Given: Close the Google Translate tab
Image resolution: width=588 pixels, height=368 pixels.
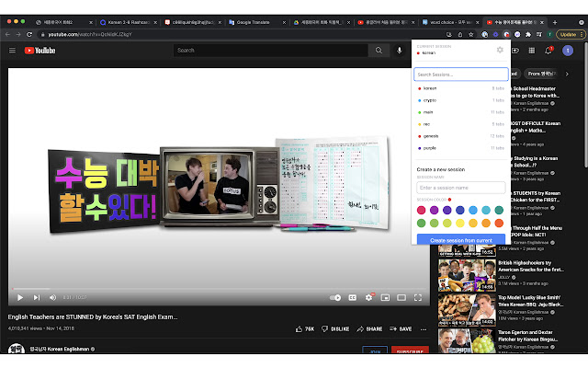Looking at the screenshot, I should pos(284,22).
